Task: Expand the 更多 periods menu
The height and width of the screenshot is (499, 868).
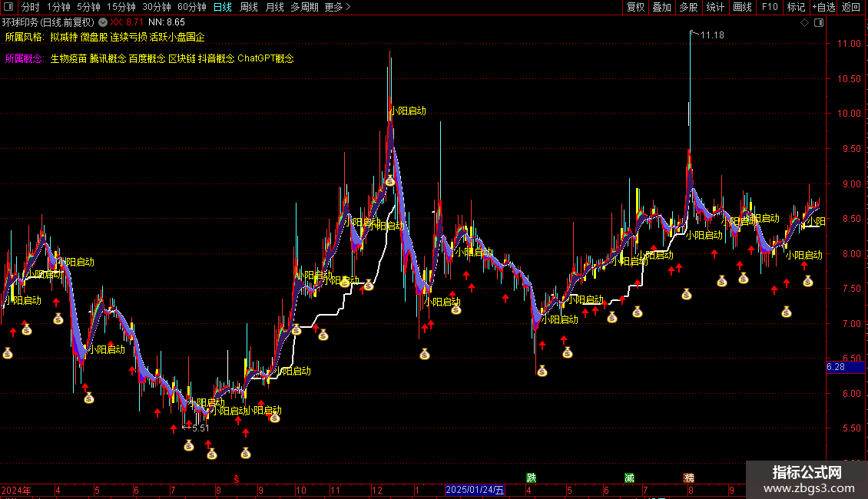Action: [337, 7]
